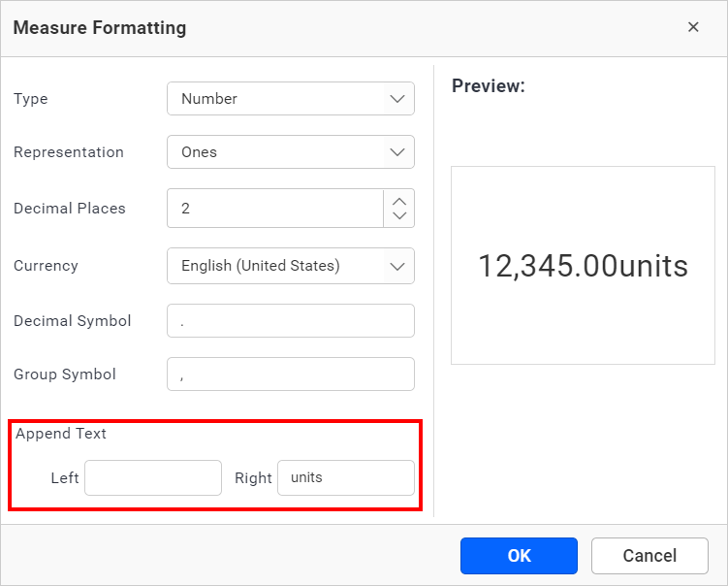728x586 pixels.
Task: Click the Measure Formatting title text
Action: tap(100, 28)
